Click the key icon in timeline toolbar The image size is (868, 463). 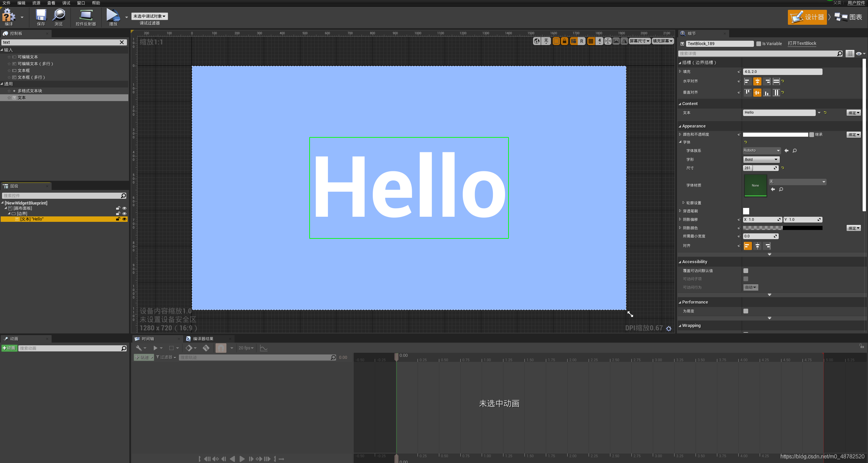point(206,348)
